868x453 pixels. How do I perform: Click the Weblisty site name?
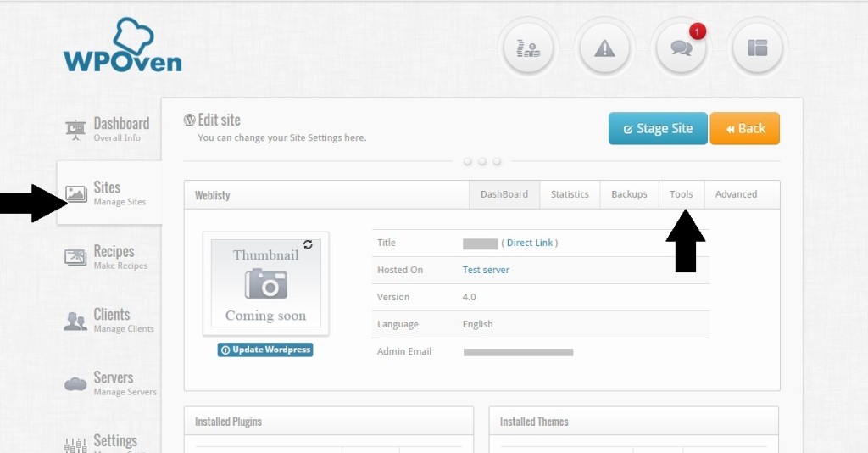[213, 195]
